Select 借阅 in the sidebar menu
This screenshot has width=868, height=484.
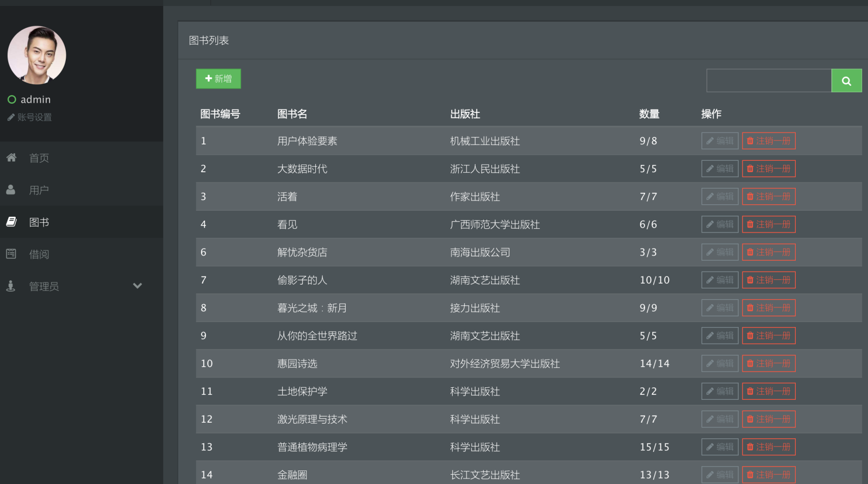[39, 254]
